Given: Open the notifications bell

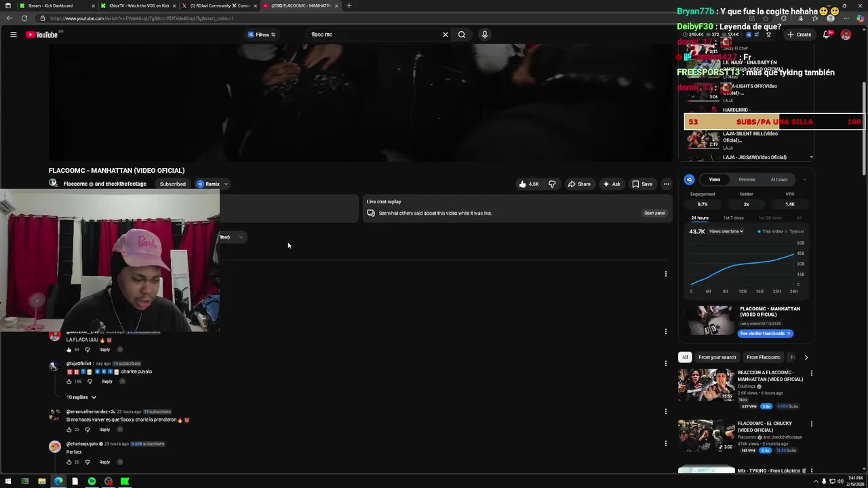Looking at the screenshot, I should 827,35.
